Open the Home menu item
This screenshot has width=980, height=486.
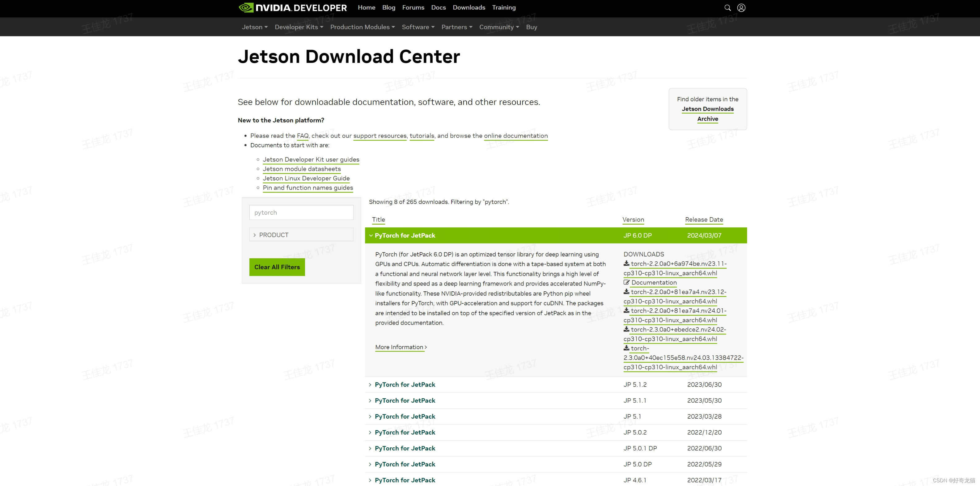click(366, 8)
